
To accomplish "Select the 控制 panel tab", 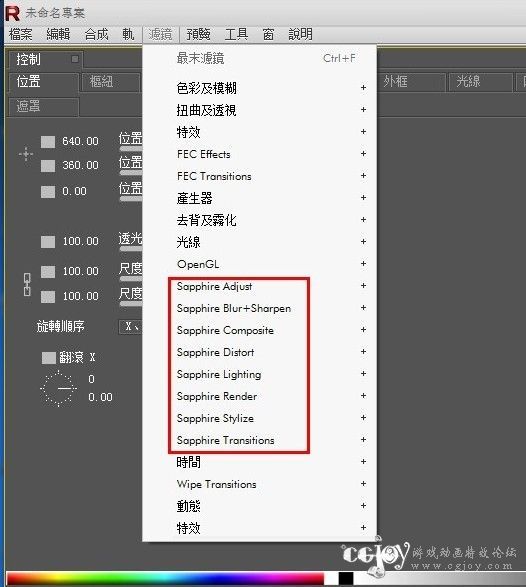I will click(46, 60).
